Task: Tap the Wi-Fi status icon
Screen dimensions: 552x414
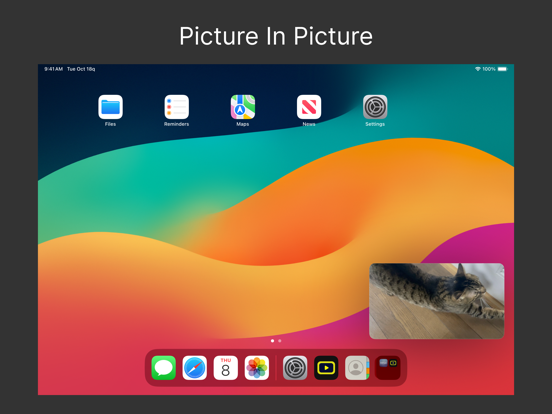Action: tap(478, 69)
